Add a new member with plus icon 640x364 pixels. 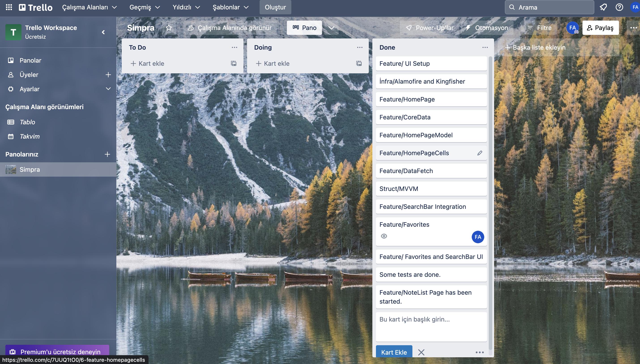[108, 75]
